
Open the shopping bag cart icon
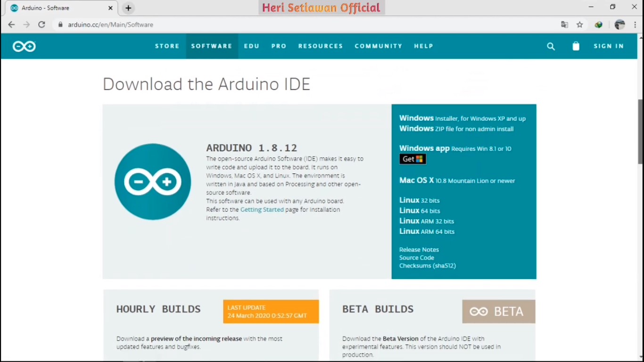pos(576,46)
